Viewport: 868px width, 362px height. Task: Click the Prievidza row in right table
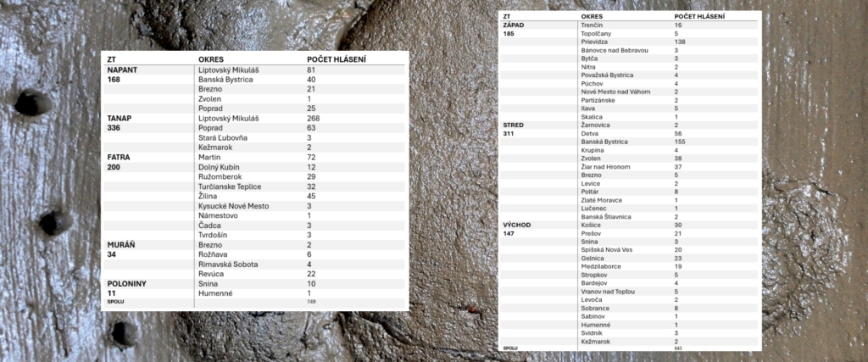[x=630, y=42]
